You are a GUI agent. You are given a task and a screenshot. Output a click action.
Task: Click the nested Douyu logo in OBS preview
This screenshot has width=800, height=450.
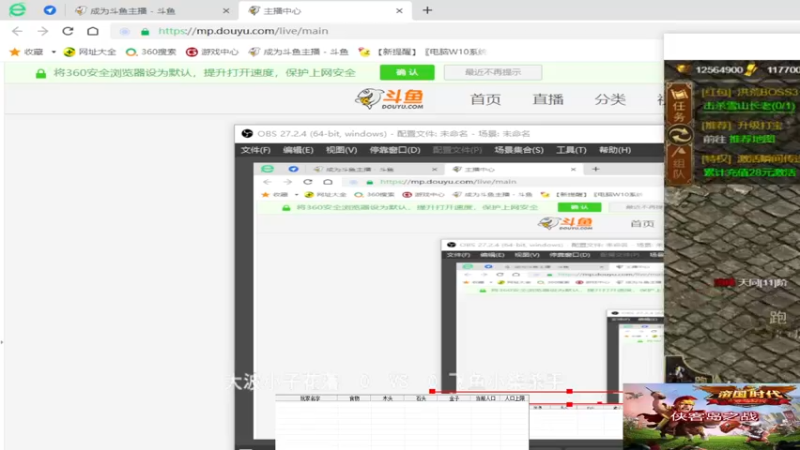click(565, 223)
